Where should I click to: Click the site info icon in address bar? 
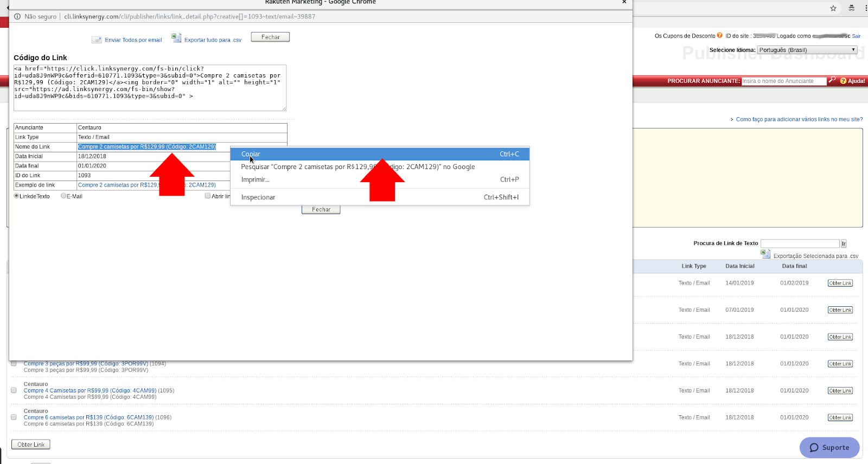tap(17, 16)
